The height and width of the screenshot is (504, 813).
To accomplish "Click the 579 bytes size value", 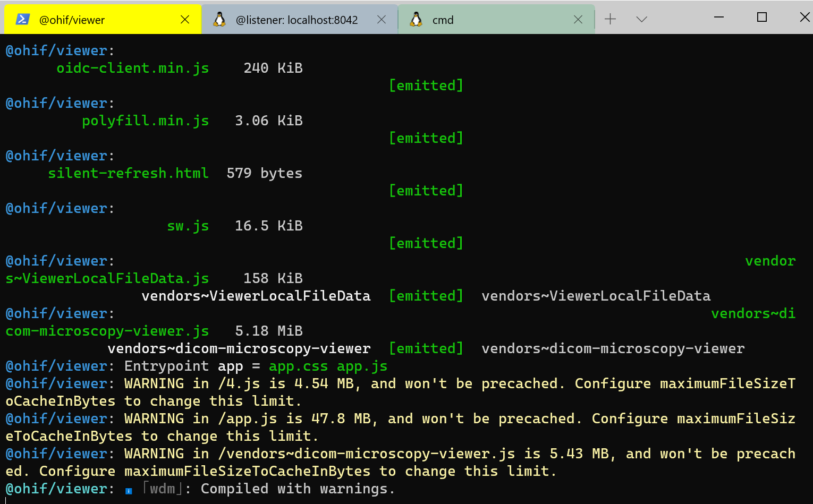I will pos(265,173).
